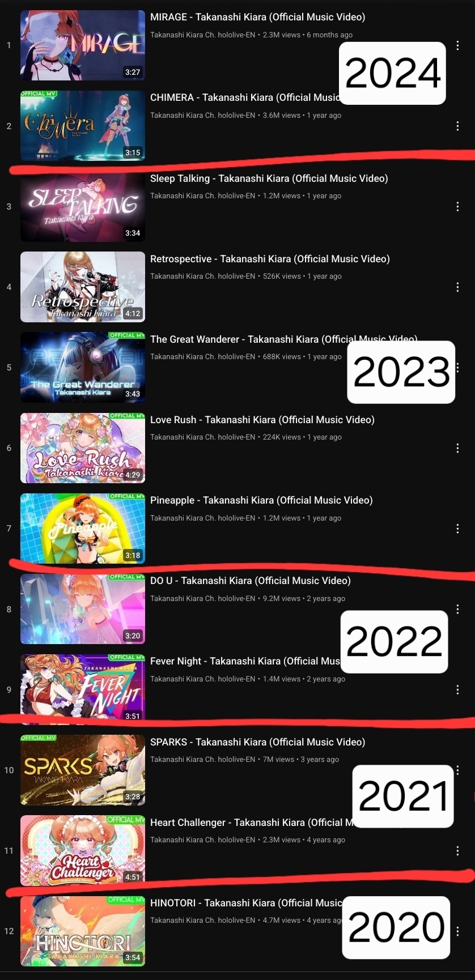Viewport: 475px width, 980px height.
Task: Play the MIRAGE video thumbnail
Action: [x=83, y=45]
